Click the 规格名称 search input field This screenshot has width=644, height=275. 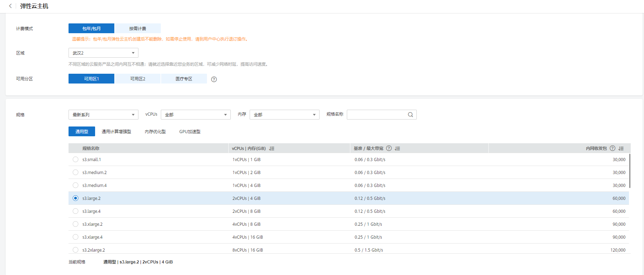(x=377, y=115)
